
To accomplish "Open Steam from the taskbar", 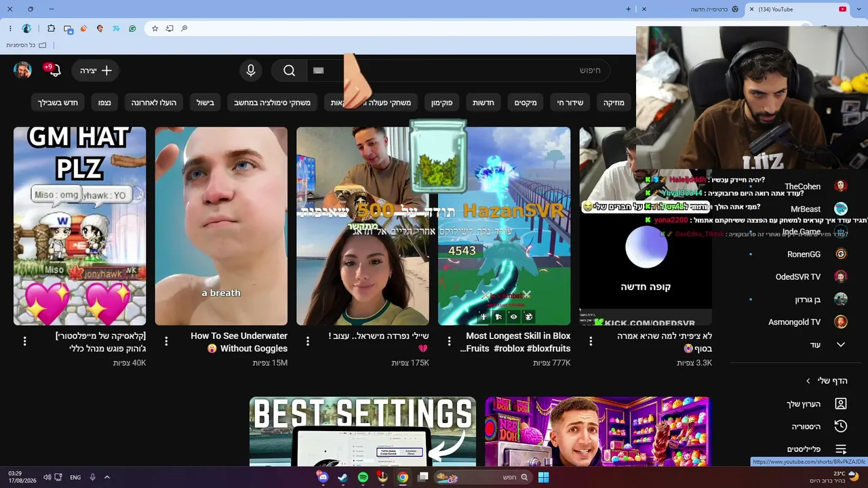I will [342, 477].
